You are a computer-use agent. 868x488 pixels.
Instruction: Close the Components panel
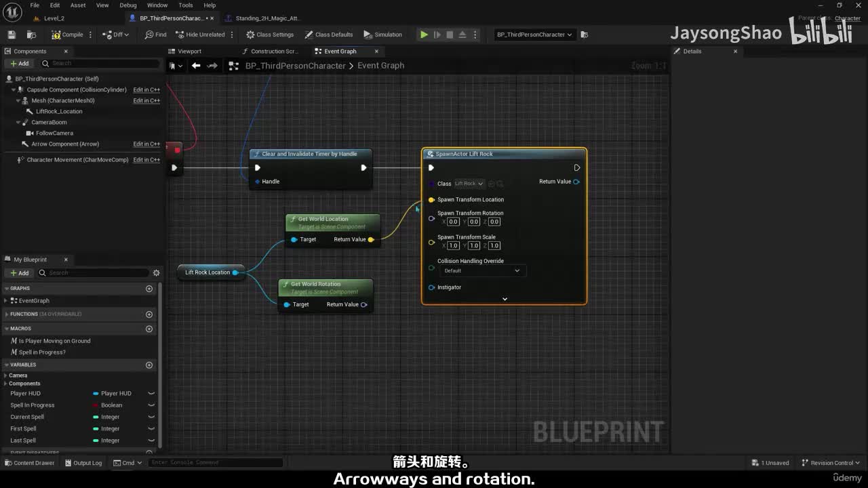pos(66,52)
